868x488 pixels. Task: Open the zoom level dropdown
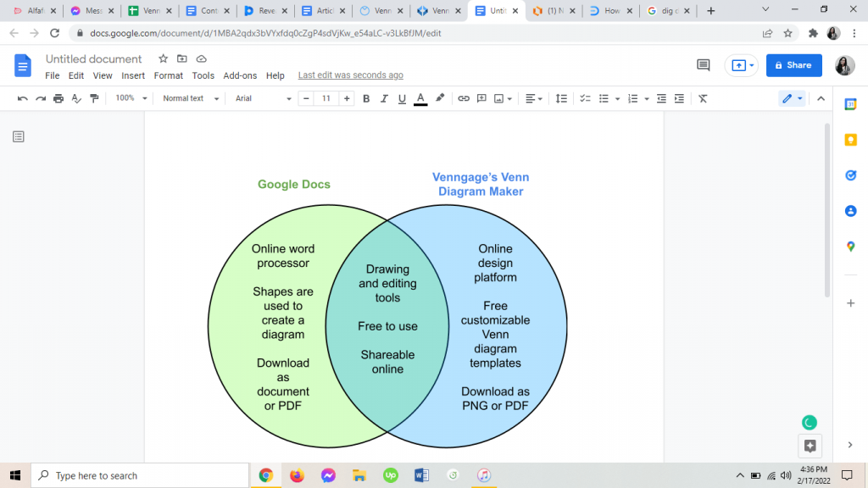(129, 98)
